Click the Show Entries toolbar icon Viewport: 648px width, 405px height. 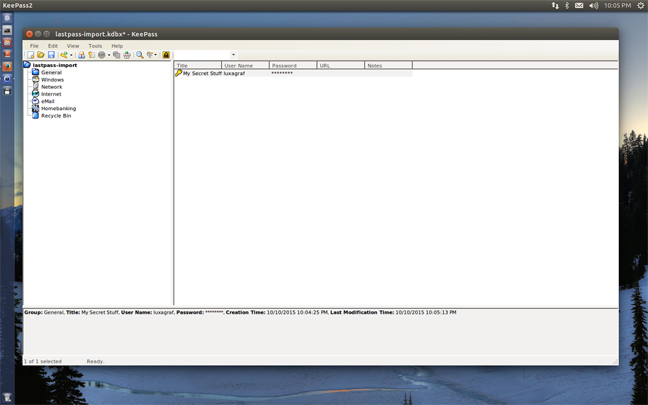click(150, 55)
